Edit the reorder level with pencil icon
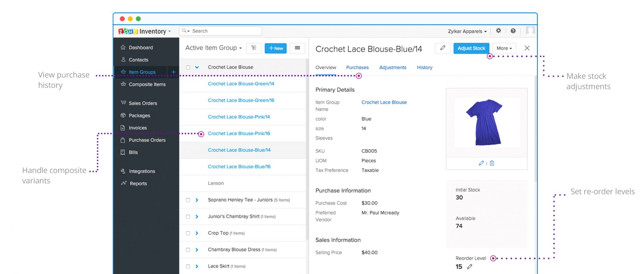Viewport: 644px width, 274px height. pyautogui.click(x=469, y=266)
